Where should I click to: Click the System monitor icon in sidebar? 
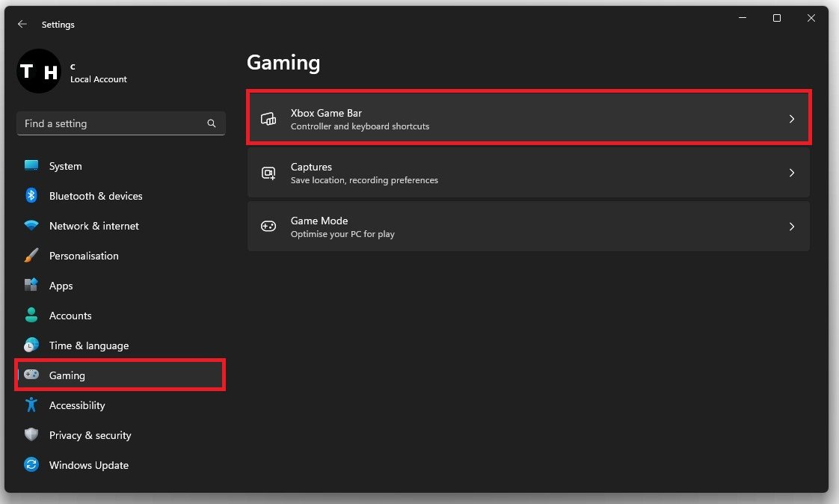point(31,166)
